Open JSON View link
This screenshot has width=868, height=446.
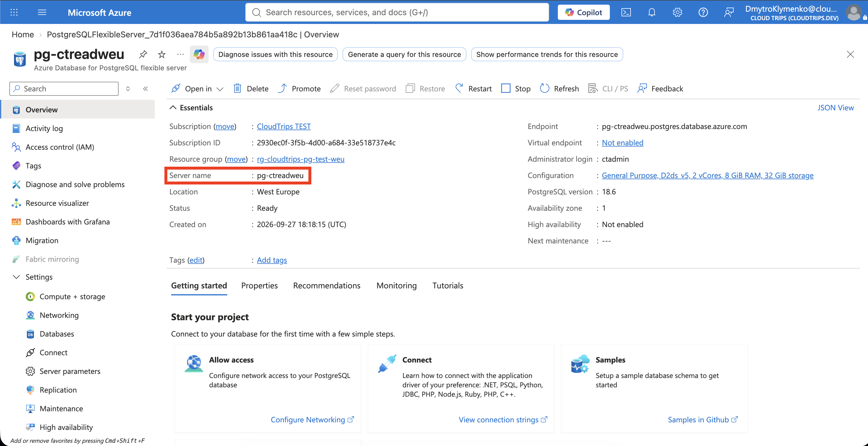836,107
